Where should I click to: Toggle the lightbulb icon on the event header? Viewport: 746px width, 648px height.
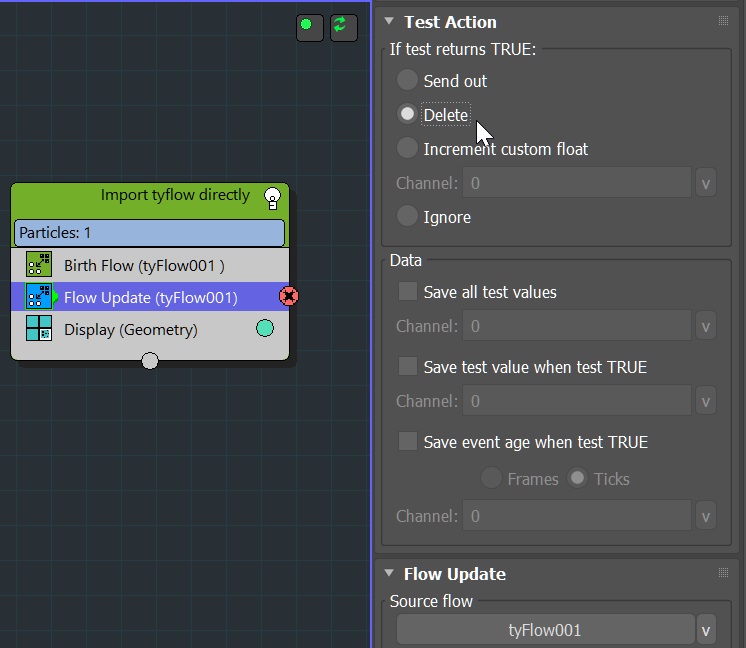coord(272,198)
